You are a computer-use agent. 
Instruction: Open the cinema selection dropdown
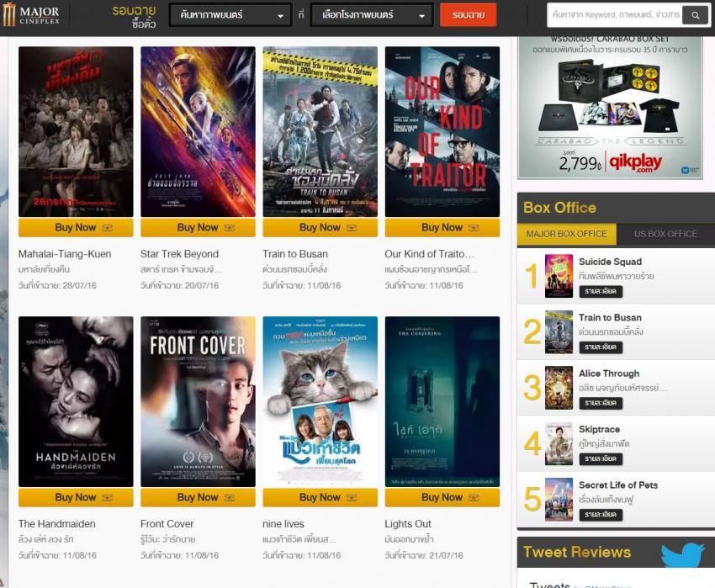372,15
